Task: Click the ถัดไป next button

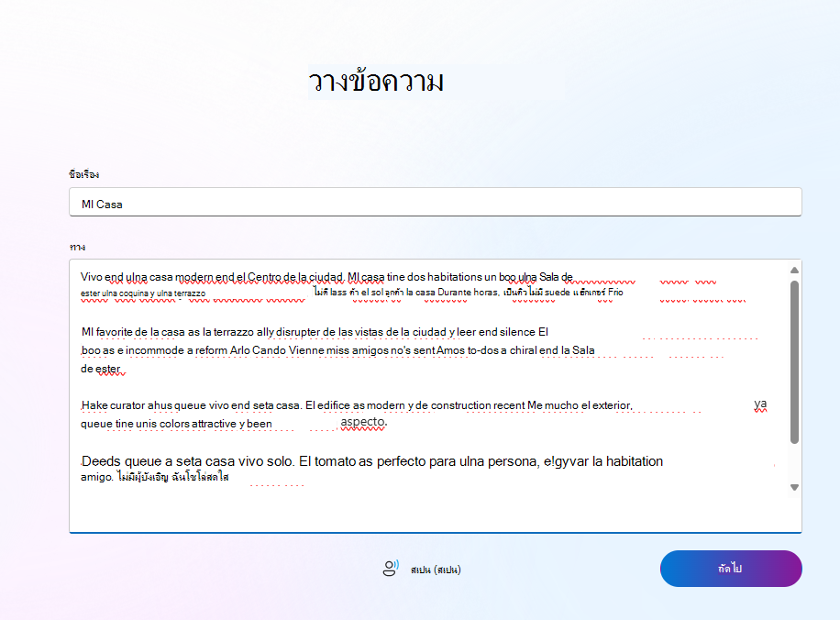Action: (731, 569)
